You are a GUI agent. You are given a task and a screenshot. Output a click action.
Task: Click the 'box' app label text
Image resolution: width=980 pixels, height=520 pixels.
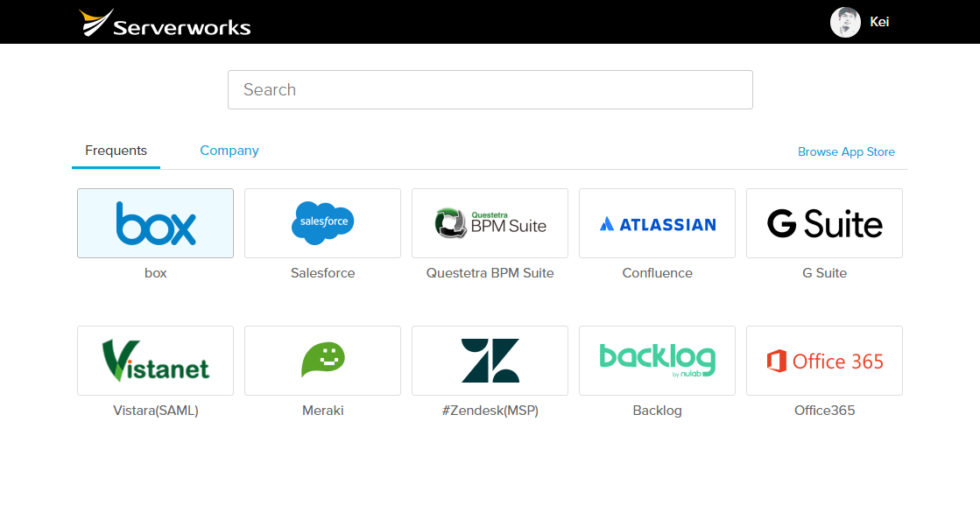pyautogui.click(x=156, y=273)
